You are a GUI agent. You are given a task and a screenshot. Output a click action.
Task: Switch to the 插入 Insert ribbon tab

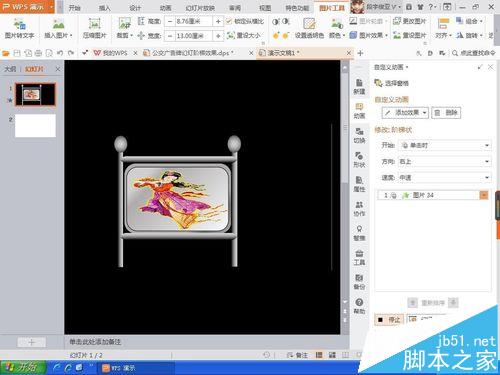[x=105, y=8]
